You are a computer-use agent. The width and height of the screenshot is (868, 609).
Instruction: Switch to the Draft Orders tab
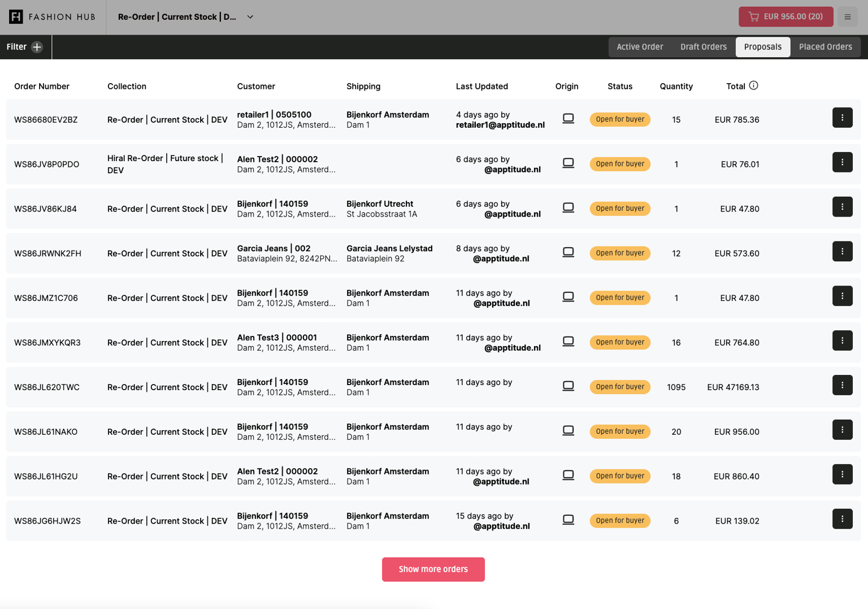pos(703,47)
